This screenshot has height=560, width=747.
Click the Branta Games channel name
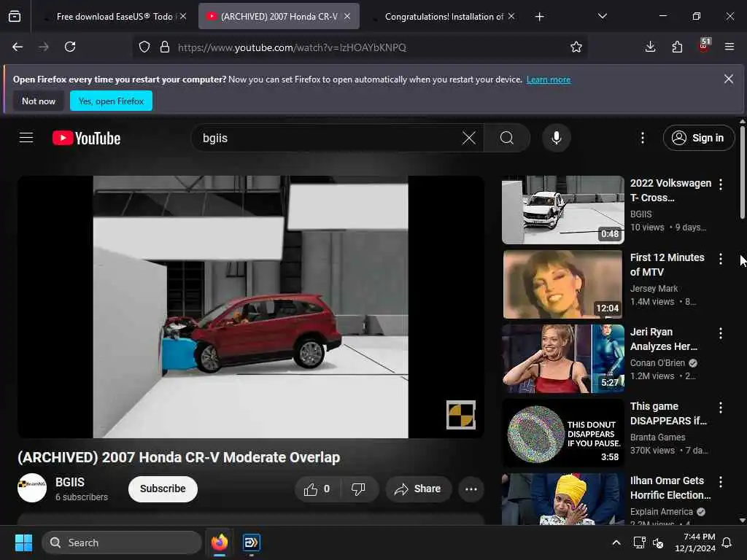[657, 437]
